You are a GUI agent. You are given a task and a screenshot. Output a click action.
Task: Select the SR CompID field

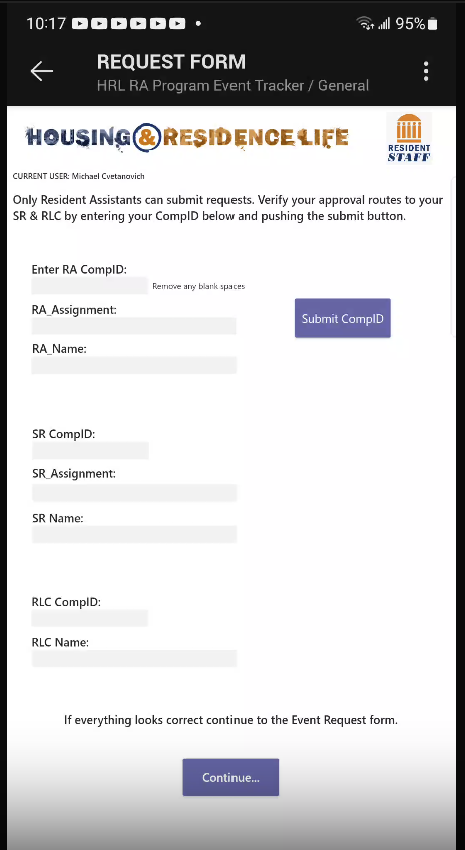coord(90,450)
